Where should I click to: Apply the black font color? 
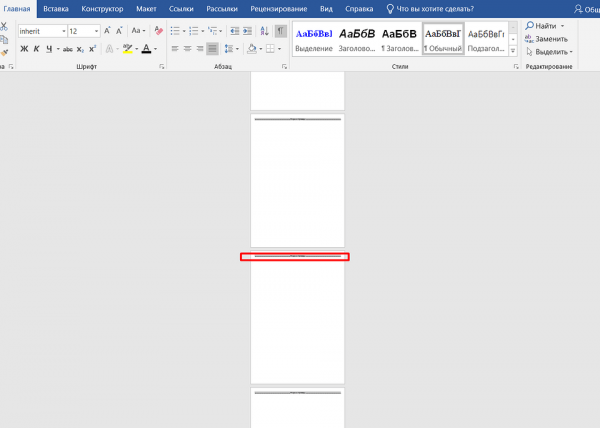146,49
